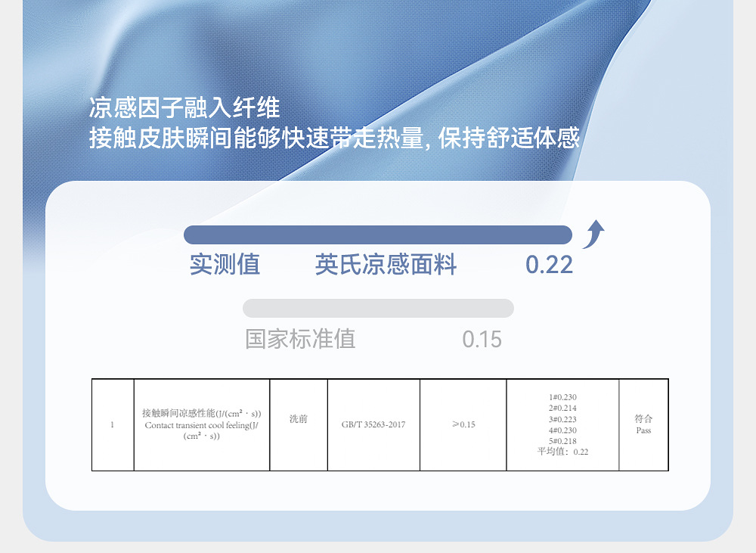
Task: Click the table cell with row number '1'
Action: point(113,424)
